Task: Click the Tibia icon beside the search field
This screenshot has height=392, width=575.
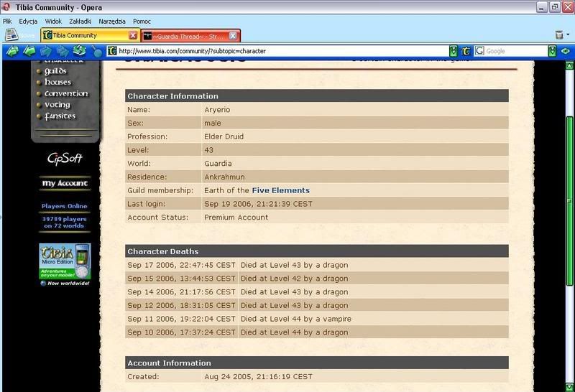Action: pos(466,51)
